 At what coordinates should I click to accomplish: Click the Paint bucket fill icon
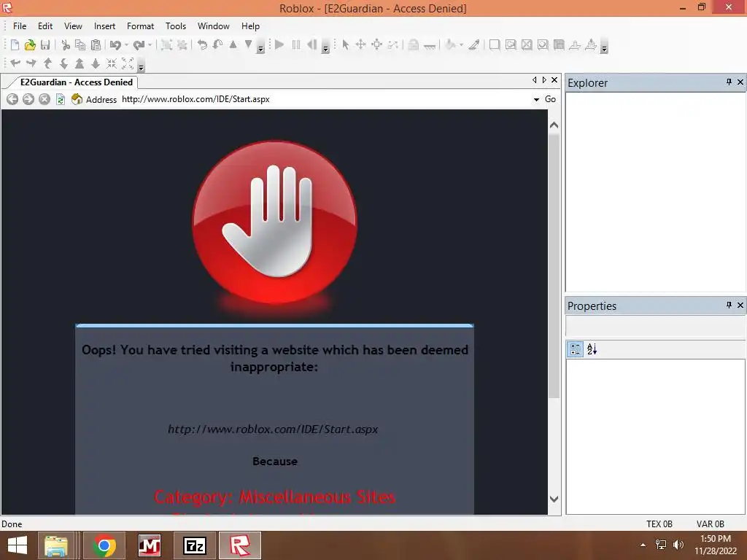click(450, 44)
